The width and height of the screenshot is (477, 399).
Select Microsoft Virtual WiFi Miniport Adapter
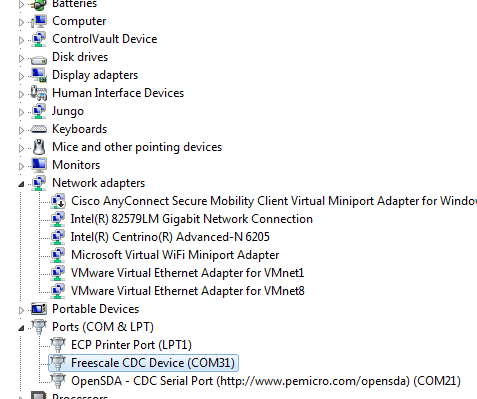pyautogui.click(x=175, y=255)
